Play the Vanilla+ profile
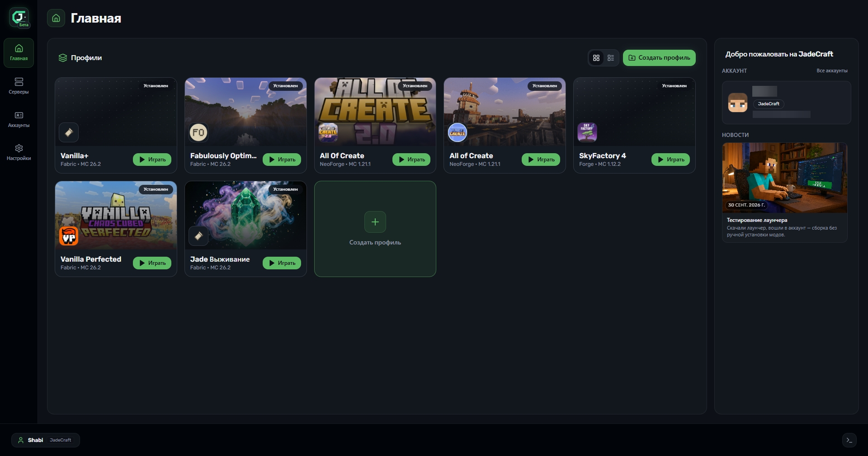Viewport: 868px width, 456px height. click(152, 160)
